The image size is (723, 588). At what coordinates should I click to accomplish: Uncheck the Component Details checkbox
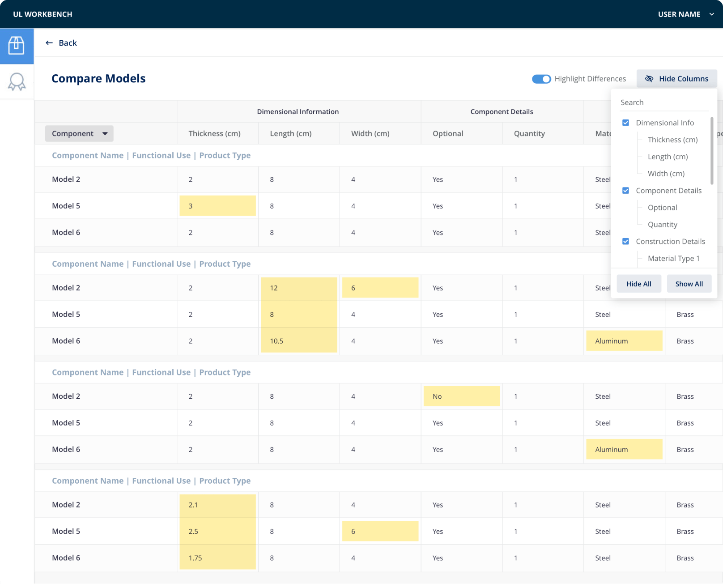(625, 191)
